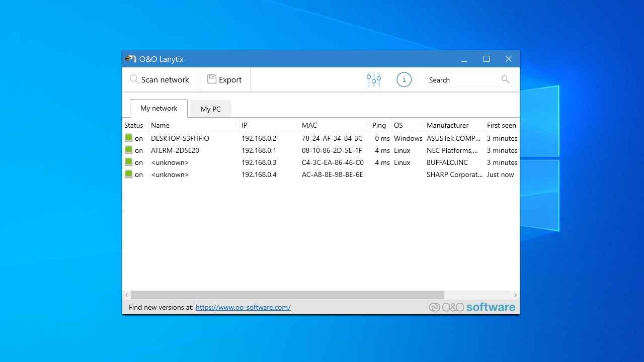644x362 pixels.
Task: Click the status icon for 192.168.0.3 row
Action: 129,162
